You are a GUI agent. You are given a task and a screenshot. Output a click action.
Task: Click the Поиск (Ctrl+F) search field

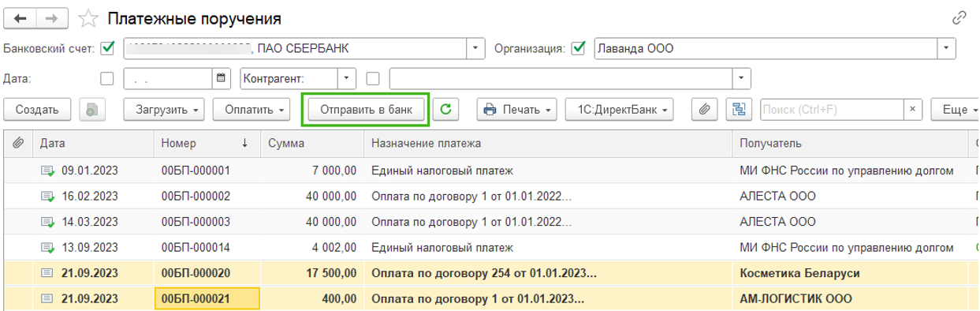click(x=832, y=110)
